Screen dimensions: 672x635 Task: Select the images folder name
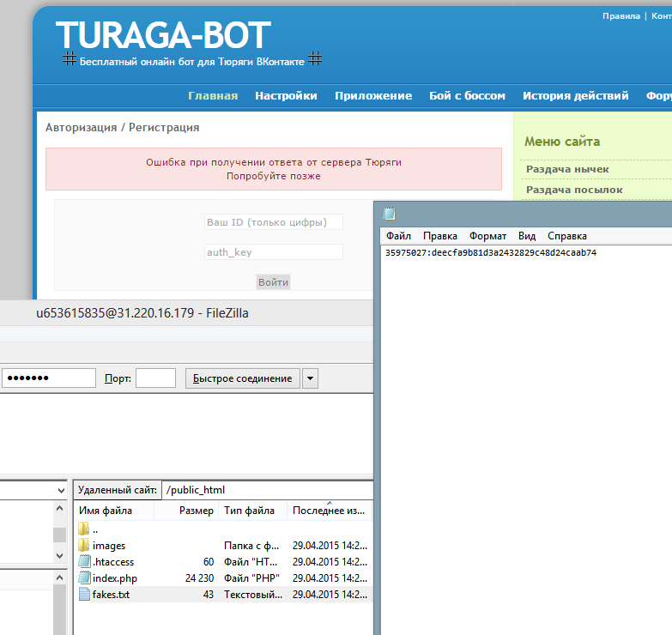pos(109,546)
